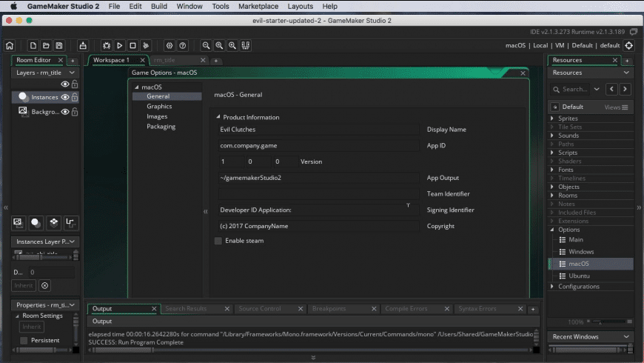Expand the Objects resource folder

(552, 187)
